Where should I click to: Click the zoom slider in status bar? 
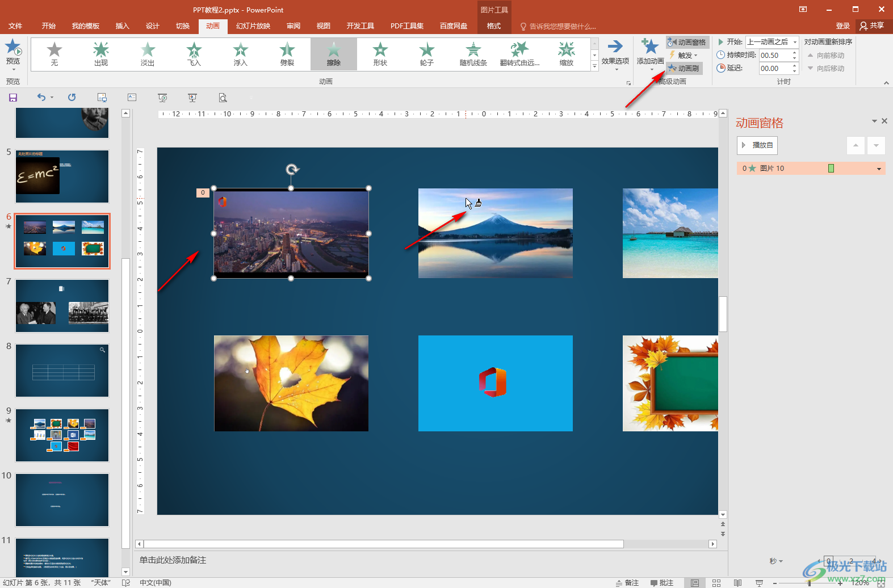808,583
